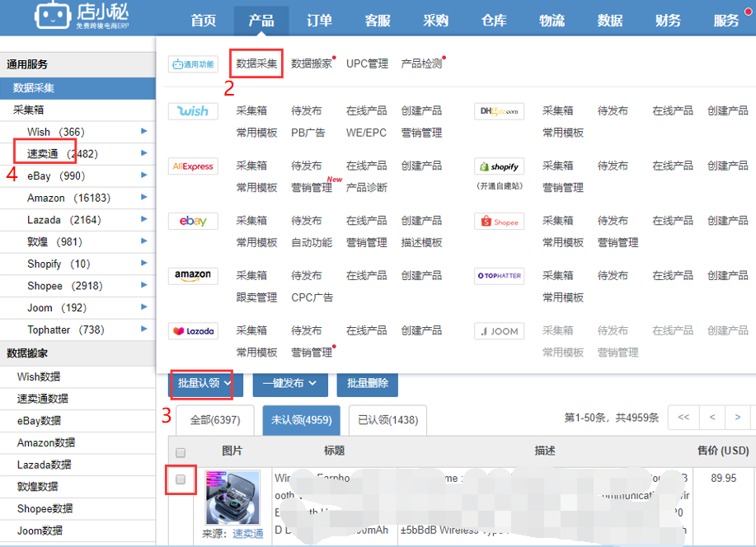Image resolution: width=756 pixels, height=547 pixels.
Task: Select 数据采集 in the left sidebar
Action: [x=77, y=87]
